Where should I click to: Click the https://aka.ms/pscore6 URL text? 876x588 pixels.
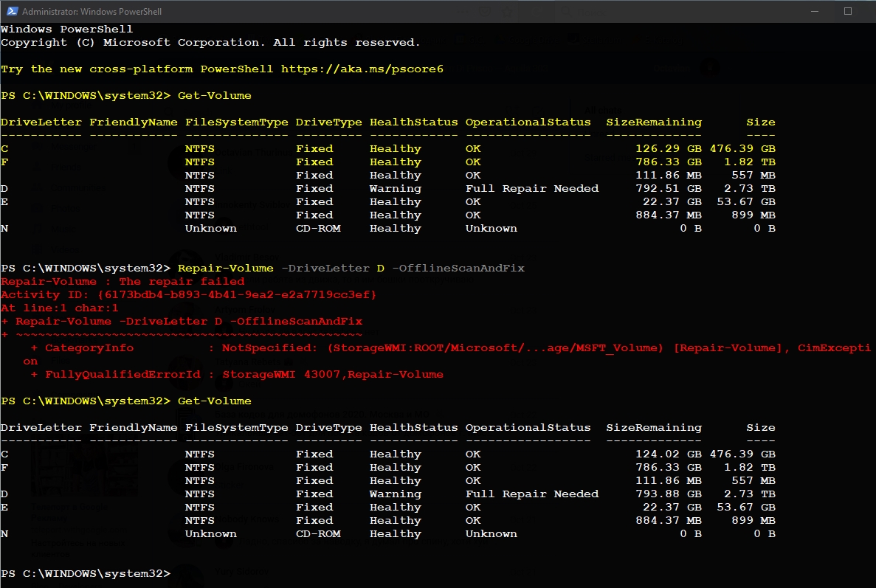point(362,69)
